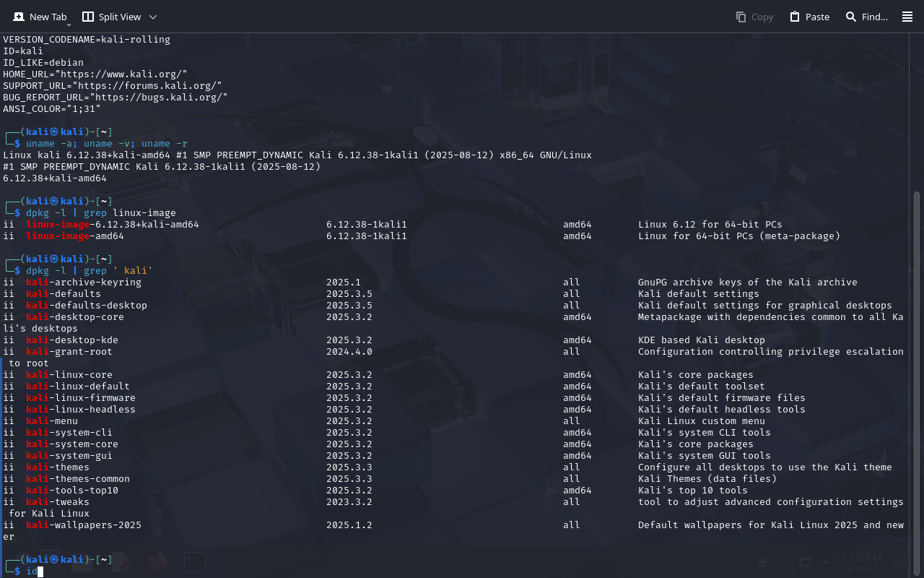The image size is (924, 578).
Task: Click the HOME_URL line text
Action: coord(95,74)
